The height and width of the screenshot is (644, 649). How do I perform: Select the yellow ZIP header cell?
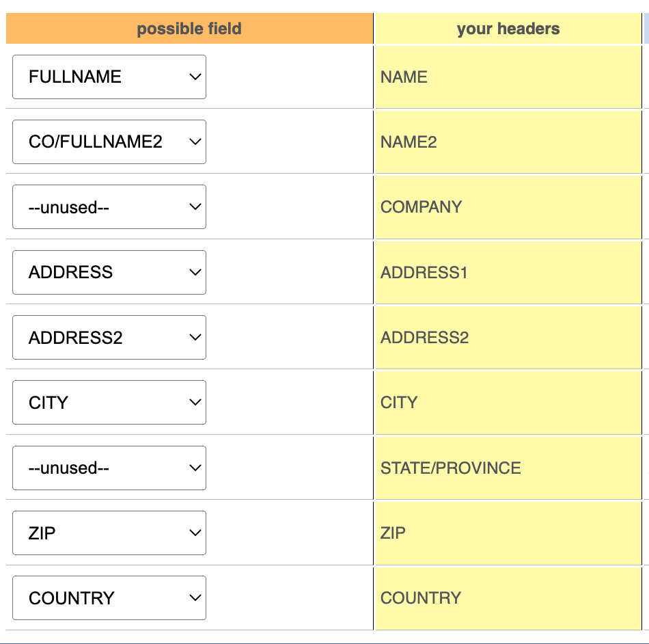(508, 533)
